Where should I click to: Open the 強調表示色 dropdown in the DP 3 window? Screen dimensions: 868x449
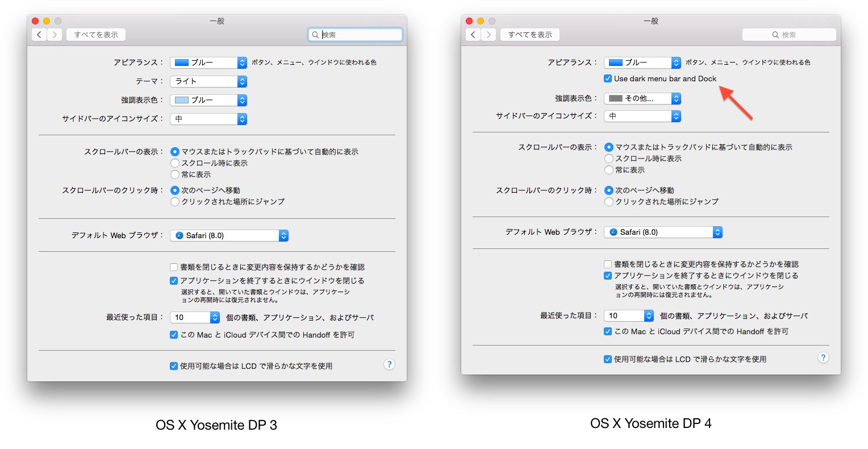[x=208, y=100]
